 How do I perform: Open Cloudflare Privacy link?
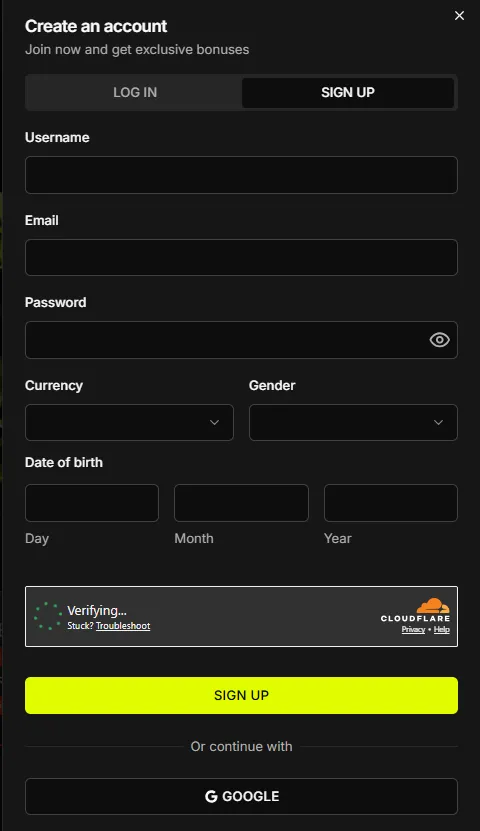413,630
